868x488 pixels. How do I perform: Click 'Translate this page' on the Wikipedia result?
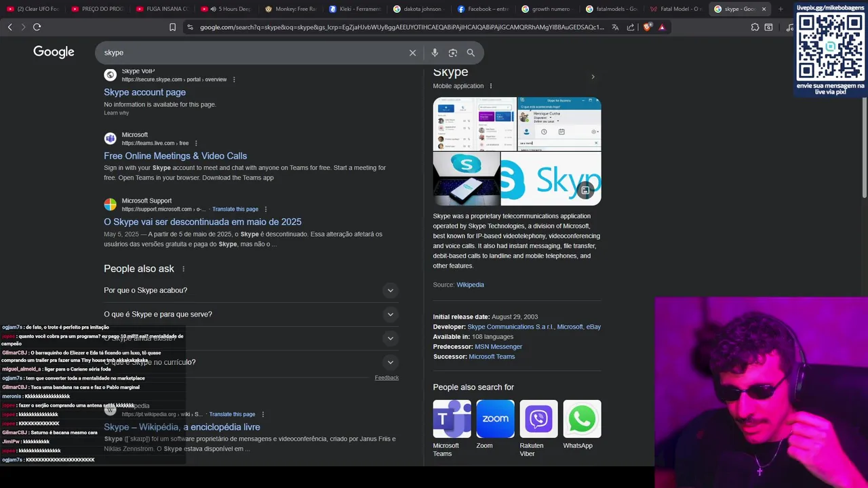pyautogui.click(x=232, y=414)
